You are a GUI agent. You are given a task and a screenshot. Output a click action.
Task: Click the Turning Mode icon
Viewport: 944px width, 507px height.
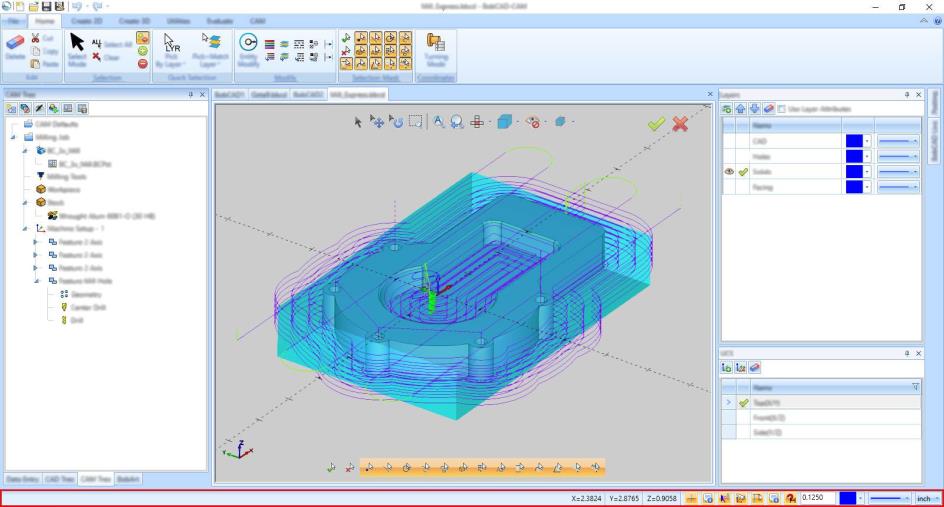point(436,42)
